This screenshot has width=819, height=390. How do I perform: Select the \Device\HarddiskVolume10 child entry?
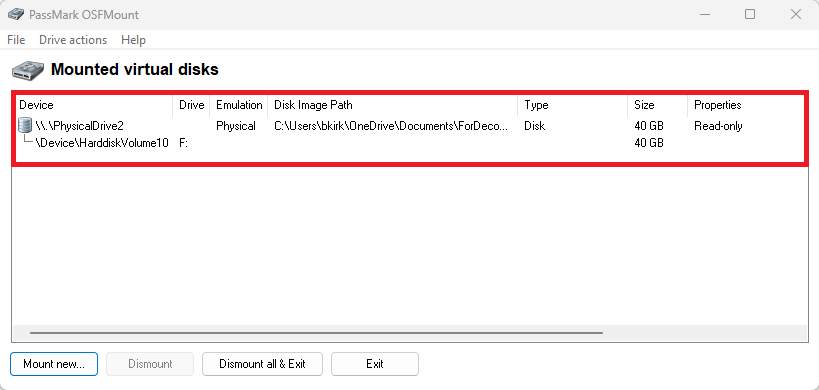point(102,143)
